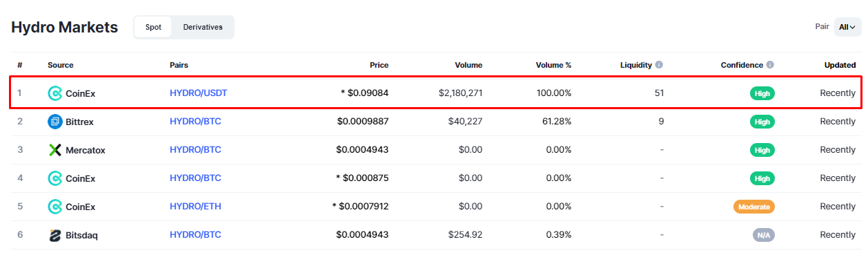Click the CoinEx logo in row 5
Screen dimensions: 868x255
(x=55, y=207)
